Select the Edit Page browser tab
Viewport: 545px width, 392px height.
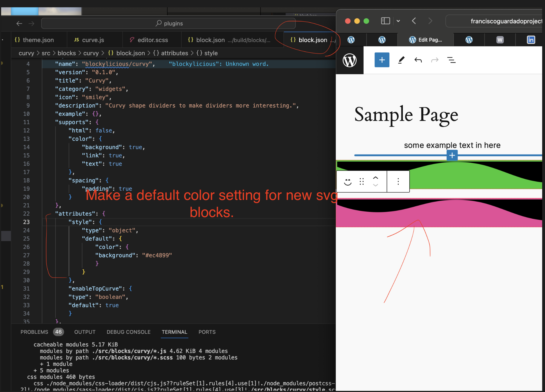425,40
